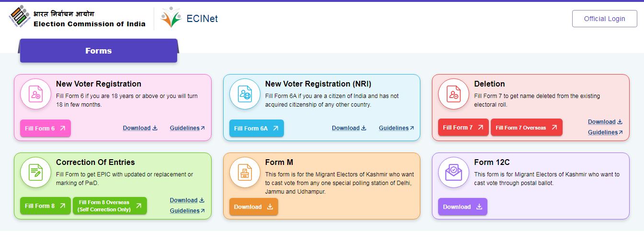Click the NRI registration globe document icon
This screenshot has height=251, width=644.
(245, 94)
